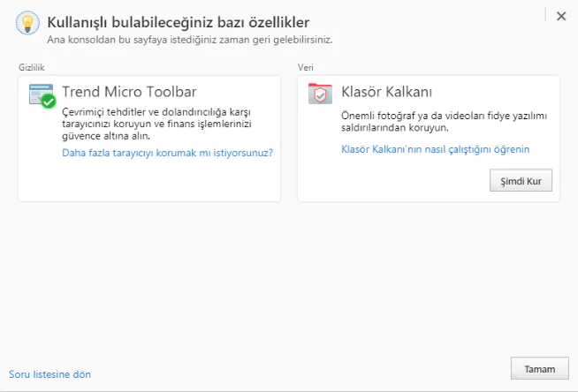The height and width of the screenshot is (392, 578).
Task: Go back via 'Soru listesine dön' link
Action: point(49,374)
